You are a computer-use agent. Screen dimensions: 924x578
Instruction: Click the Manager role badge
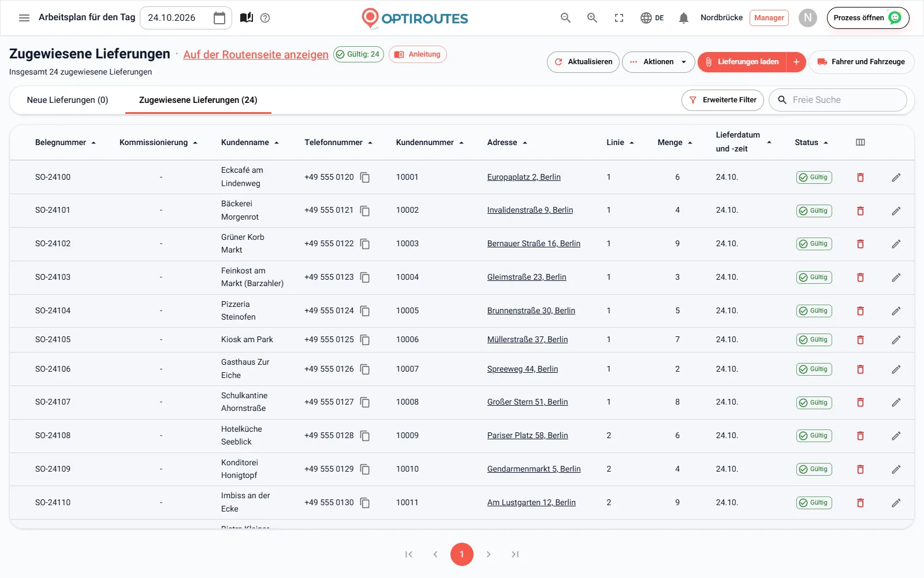pyautogui.click(x=769, y=18)
